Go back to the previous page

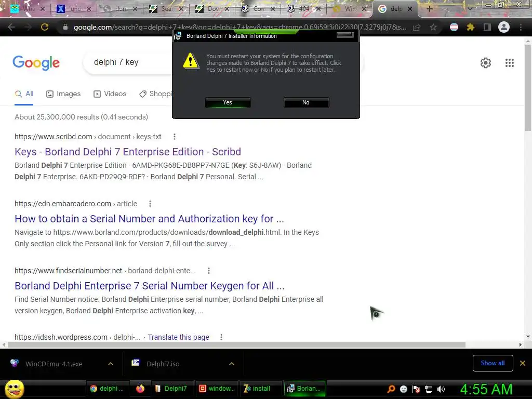11,27
